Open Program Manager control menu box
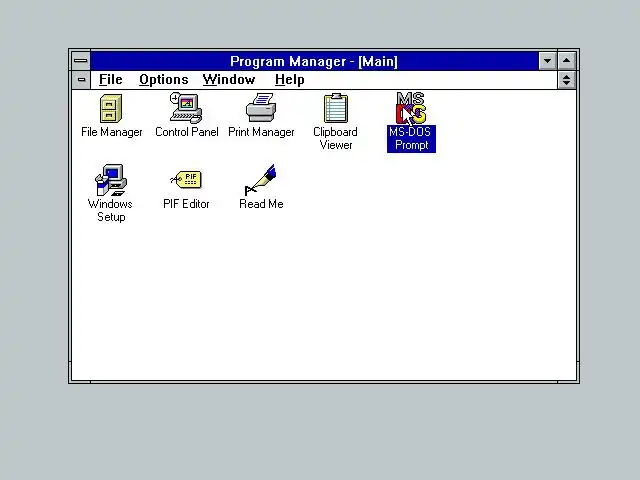Screen dimensions: 640x480 click(81, 61)
